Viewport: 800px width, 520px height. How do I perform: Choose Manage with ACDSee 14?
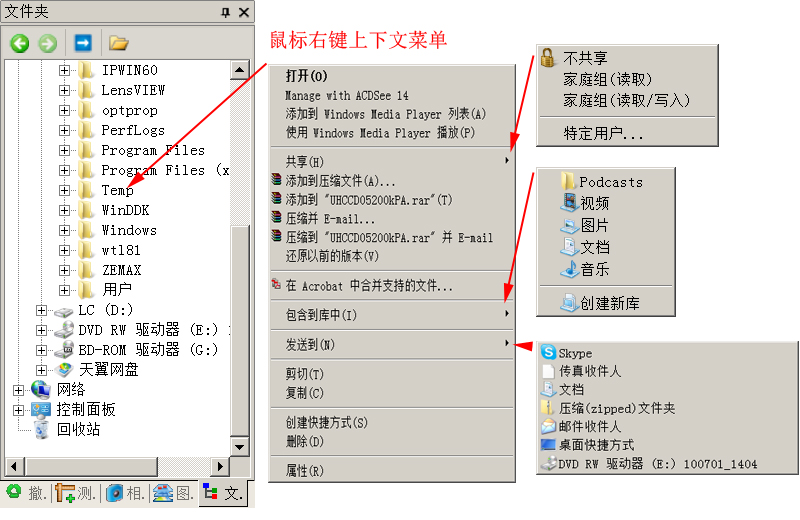[392, 95]
